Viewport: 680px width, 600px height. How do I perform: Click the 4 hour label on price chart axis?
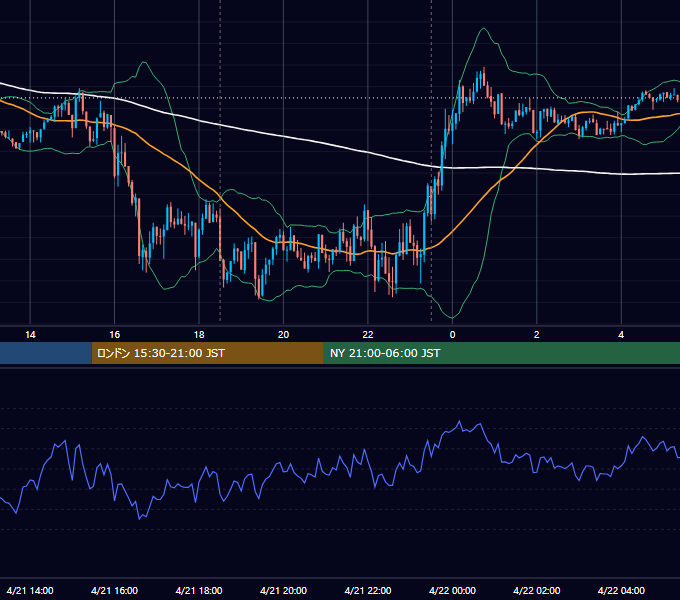coord(621,335)
